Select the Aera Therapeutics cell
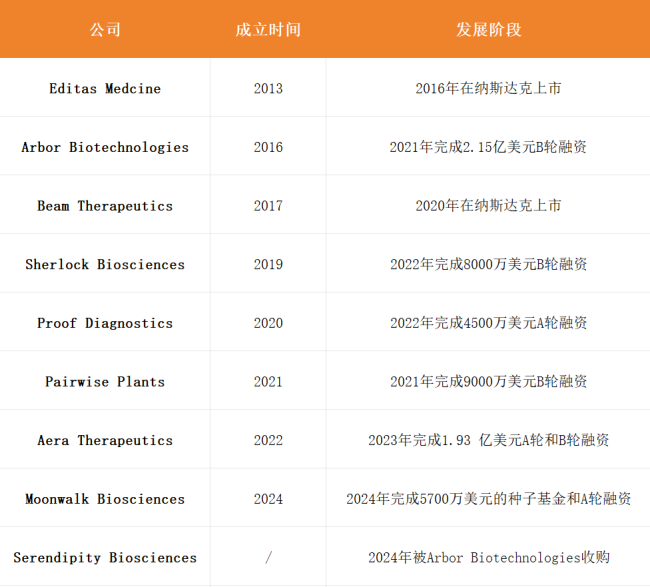This screenshot has width=650, height=587. (105, 440)
